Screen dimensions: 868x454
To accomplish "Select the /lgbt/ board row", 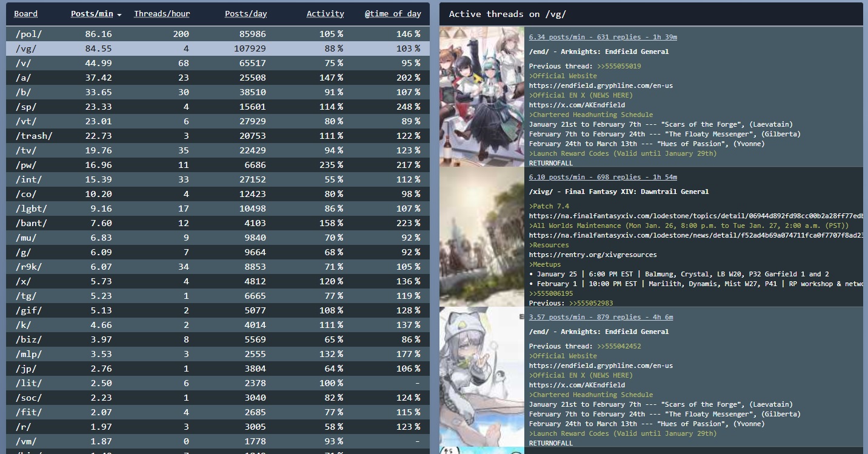I will pyautogui.click(x=218, y=209).
